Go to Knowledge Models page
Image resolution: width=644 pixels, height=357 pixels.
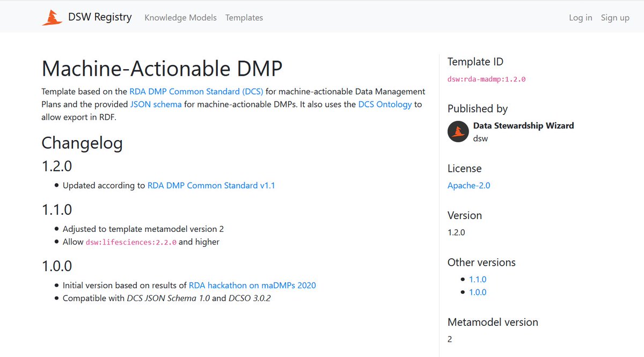pyautogui.click(x=180, y=18)
